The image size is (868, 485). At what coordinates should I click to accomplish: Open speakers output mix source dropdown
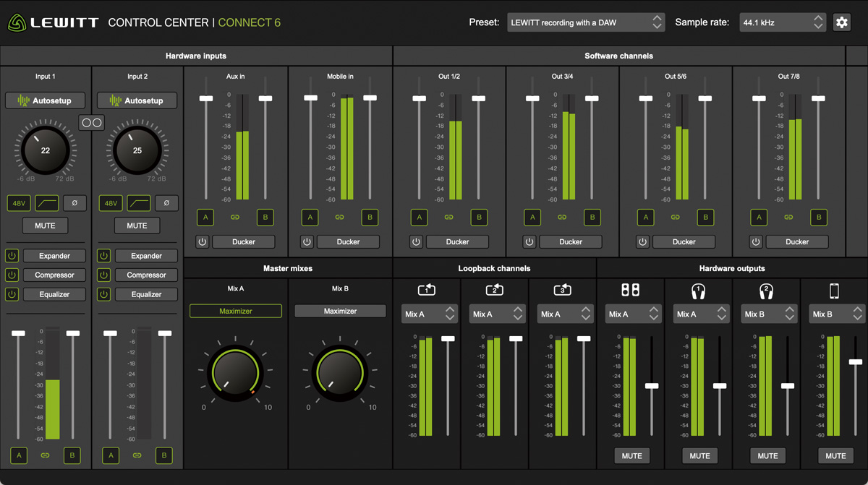633,314
